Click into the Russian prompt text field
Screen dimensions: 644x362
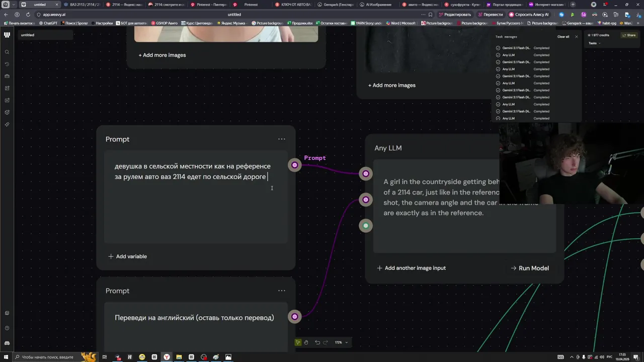tap(196, 197)
